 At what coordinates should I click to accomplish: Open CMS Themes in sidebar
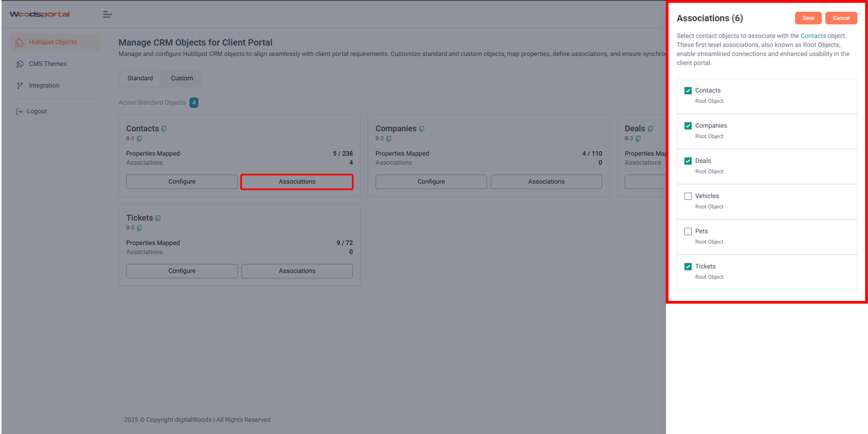pos(55,64)
